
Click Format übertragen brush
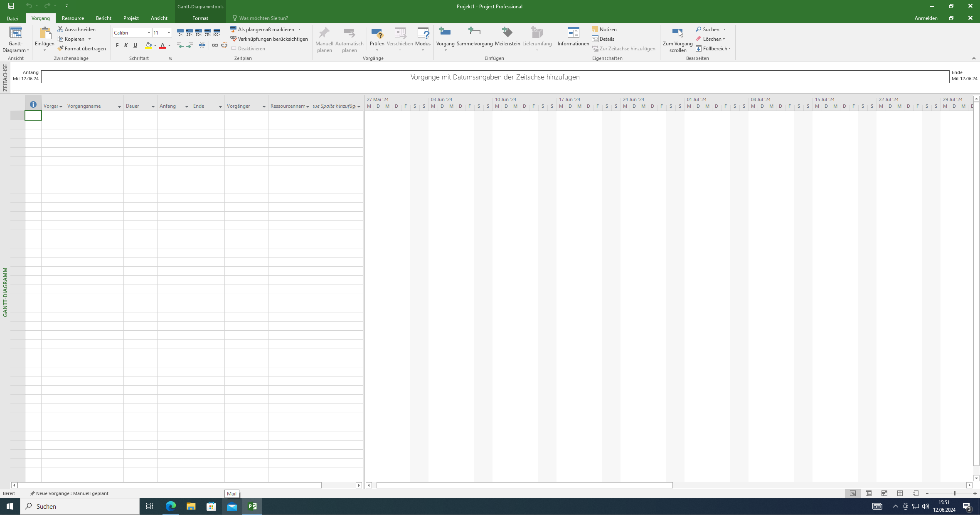coord(81,49)
